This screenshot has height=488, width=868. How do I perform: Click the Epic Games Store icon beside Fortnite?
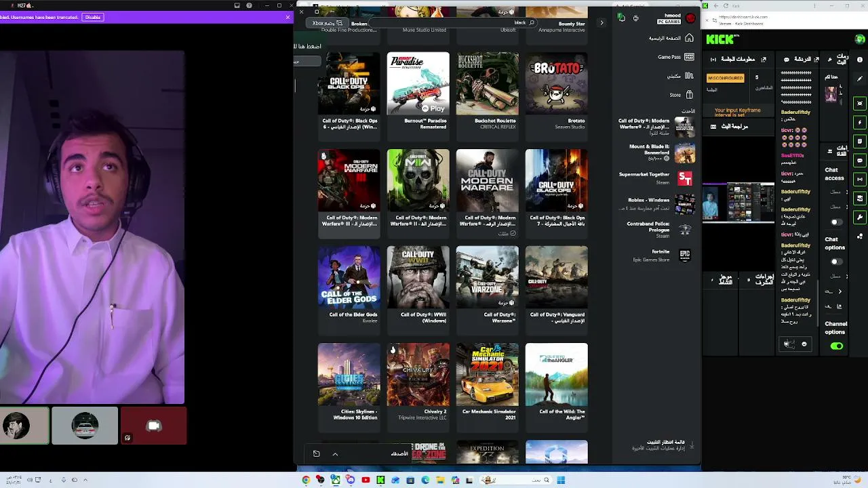[685, 255]
